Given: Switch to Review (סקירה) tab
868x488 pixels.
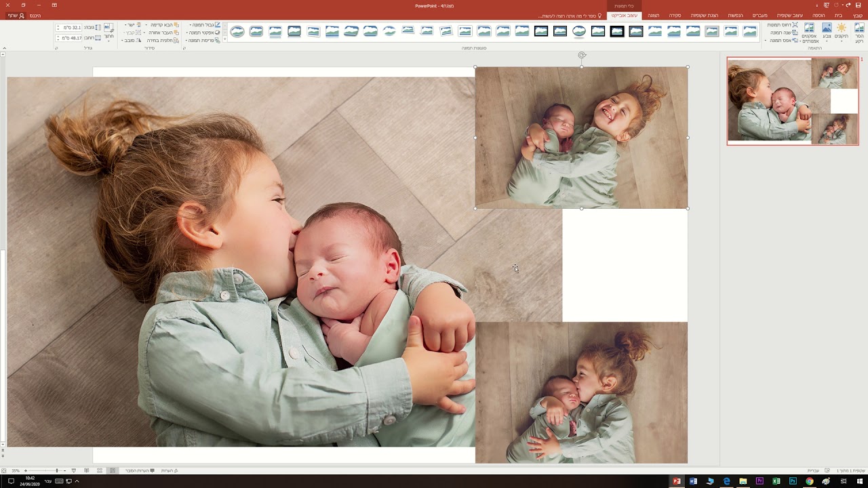Looking at the screenshot, I should pyautogui.click(x=675, y=16).
